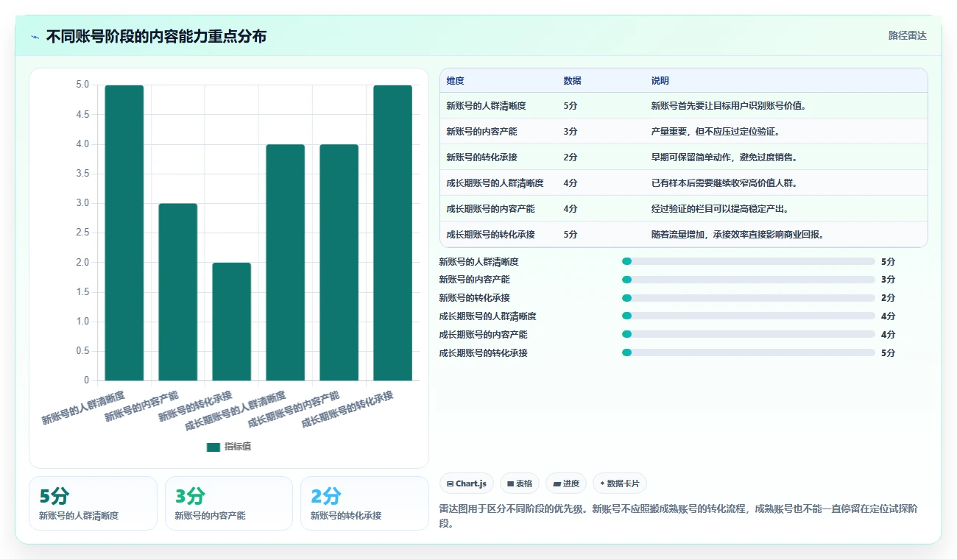The height and width of the screenshot is (560, 957).
Task: Click progress bar for 新账号的人群清晰度
Action: 749,261
